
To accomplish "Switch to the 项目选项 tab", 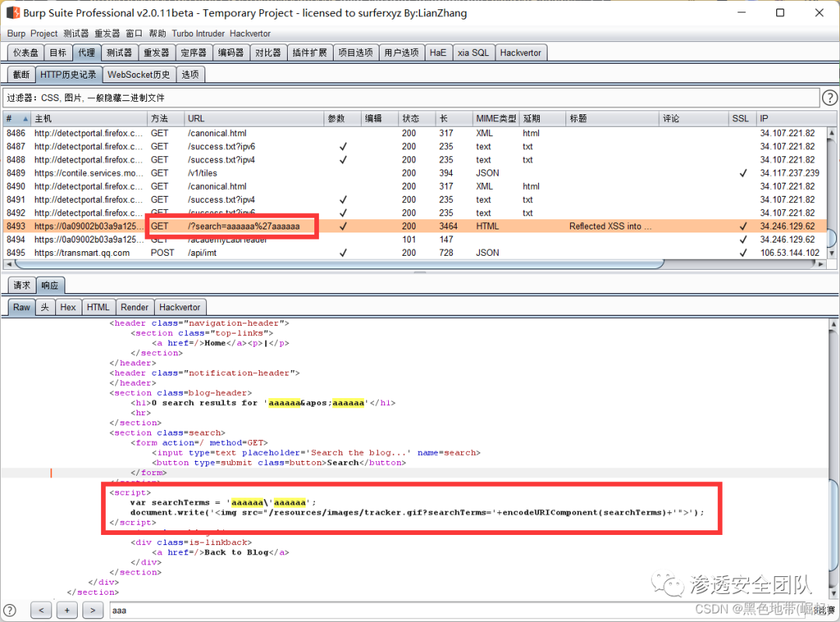I will pos(355,53).
